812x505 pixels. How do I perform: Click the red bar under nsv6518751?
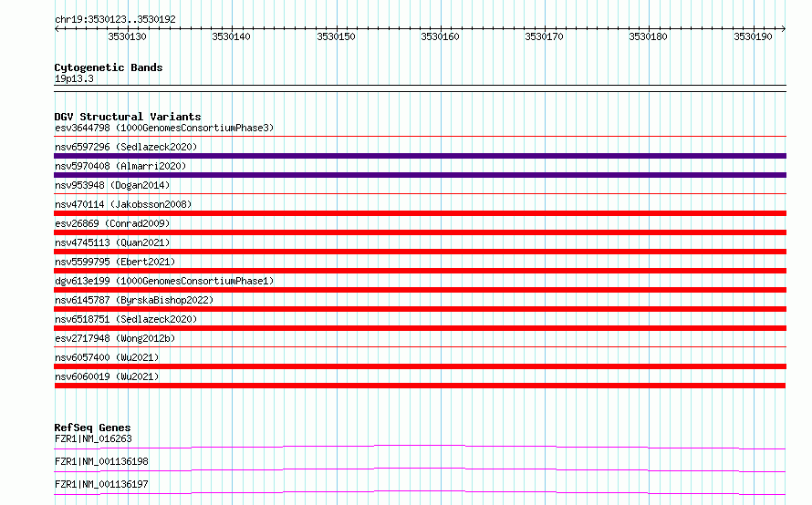tap(420, 328)
